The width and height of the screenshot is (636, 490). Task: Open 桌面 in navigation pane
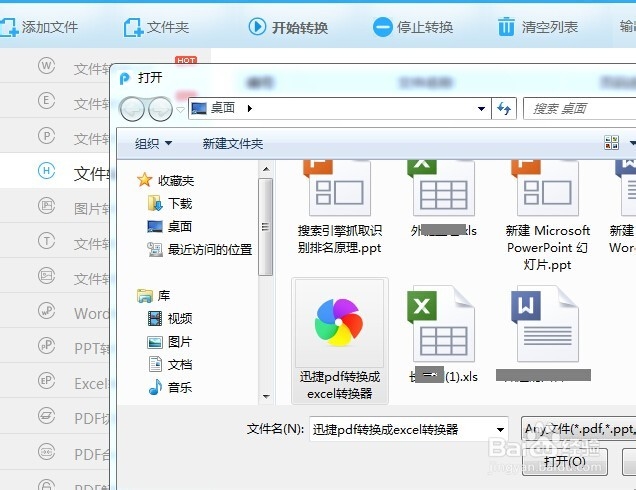pos(170,226)
